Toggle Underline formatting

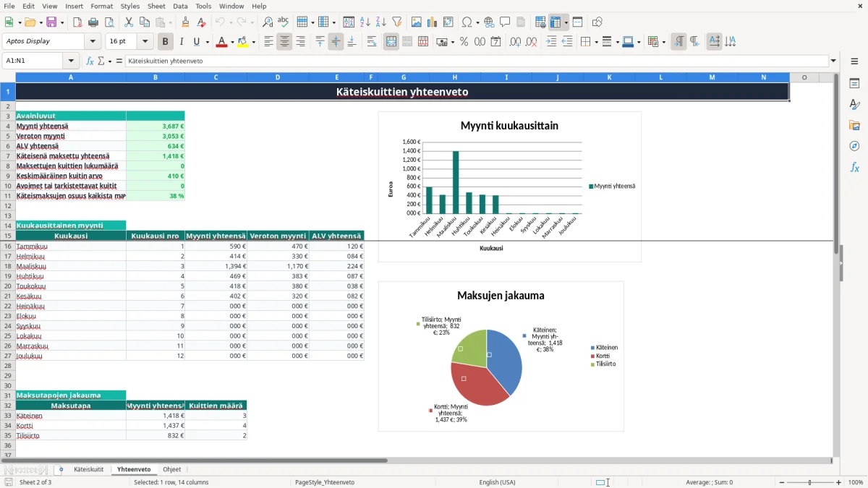(x=196, y=42)
